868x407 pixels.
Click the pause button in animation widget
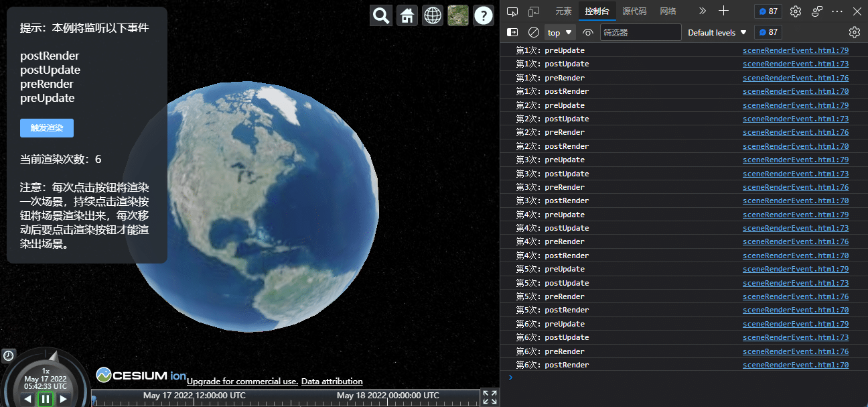pyautogui.click(x=45, y=399)
